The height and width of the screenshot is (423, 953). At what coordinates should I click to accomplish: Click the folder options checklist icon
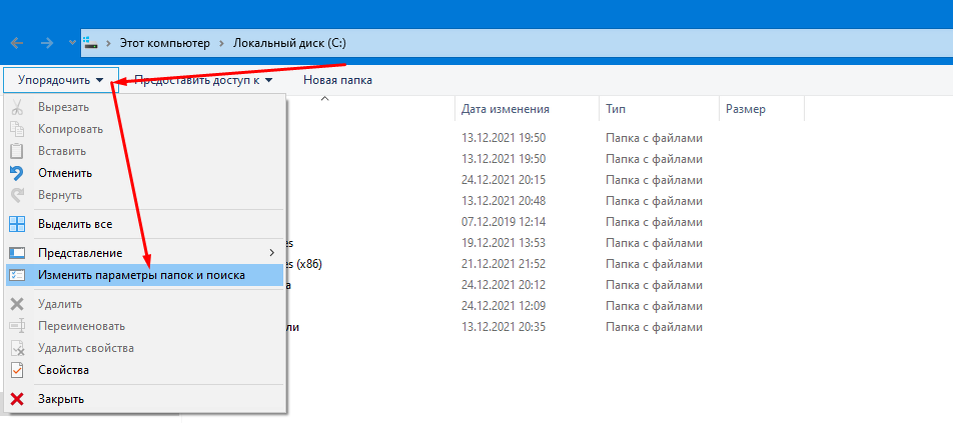click(x=17, y=275)
